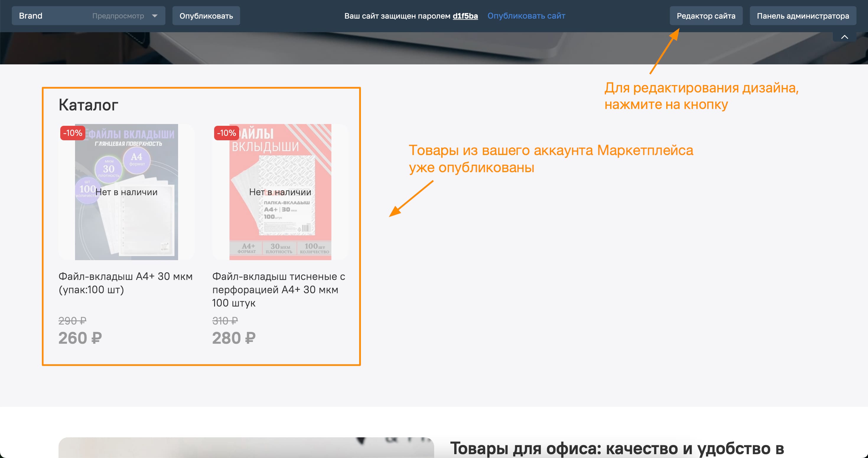The width and height of the screenshot is (868, 458).
Task: Click the 280 ₽ price
Action: 234,338
